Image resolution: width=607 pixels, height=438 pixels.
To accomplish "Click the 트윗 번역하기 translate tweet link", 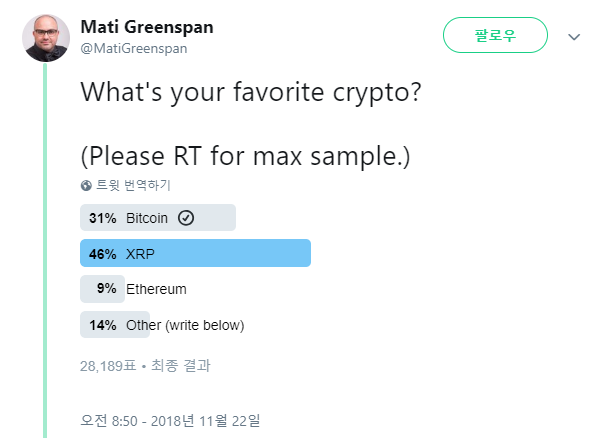I will click(133, 185).
